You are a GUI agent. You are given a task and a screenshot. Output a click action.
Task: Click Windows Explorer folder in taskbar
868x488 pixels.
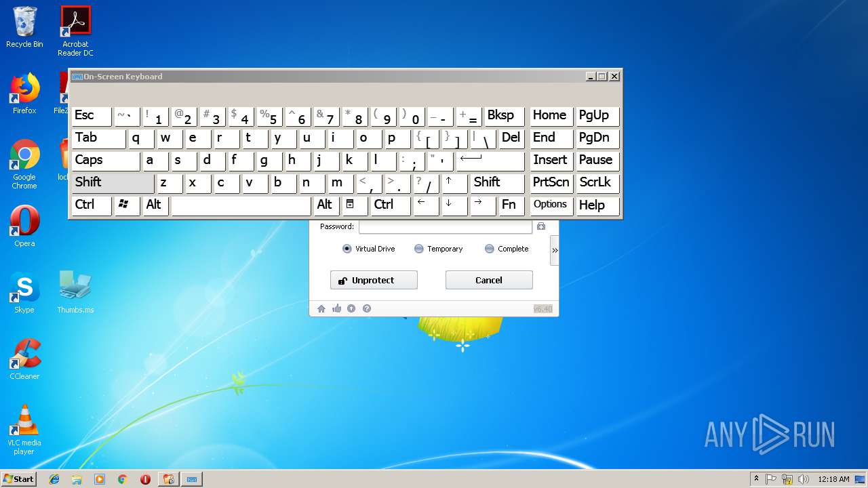tap(77, 479)
